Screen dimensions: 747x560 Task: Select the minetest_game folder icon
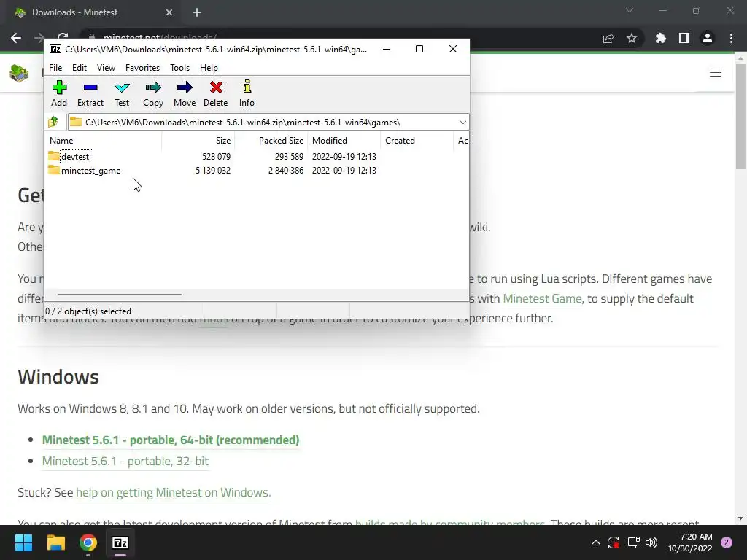tap(53, 170)
